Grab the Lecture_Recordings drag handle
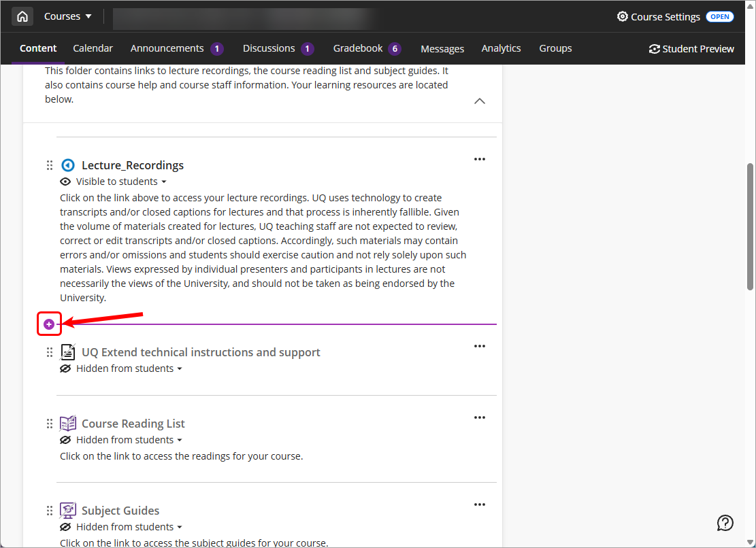The height and width of the screenshot is (548, 756). [x=49, y=165]
